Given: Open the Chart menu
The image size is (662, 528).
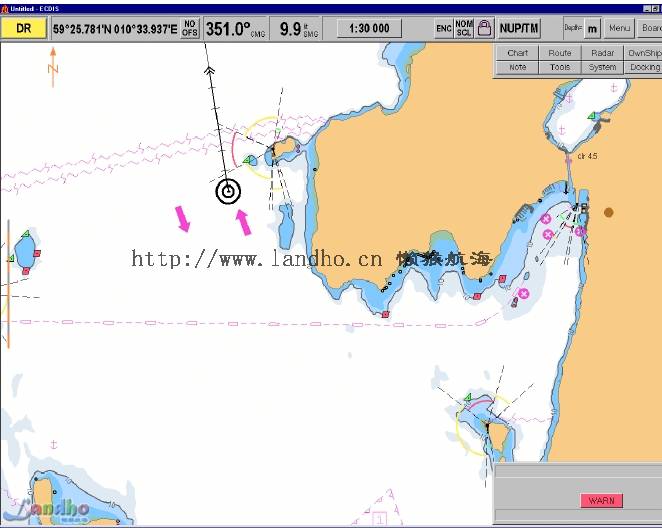Looking at the screenshot, I should (517, 53).
